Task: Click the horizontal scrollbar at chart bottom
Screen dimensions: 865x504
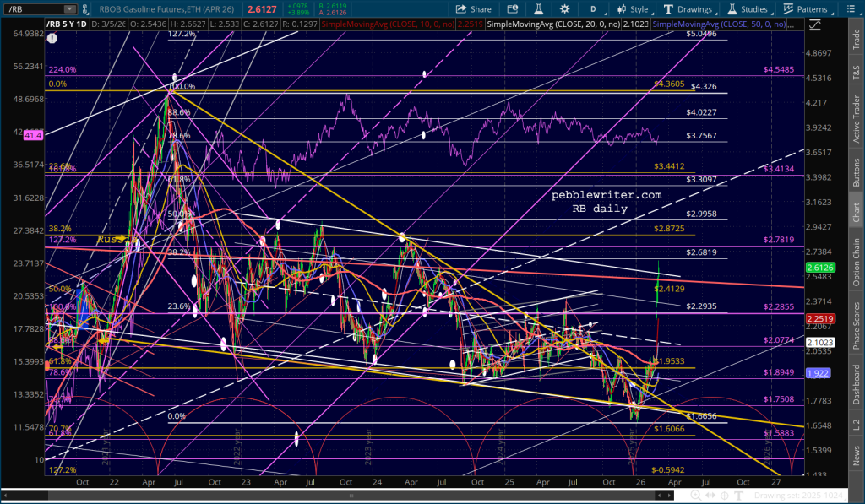Action: [338, 495]
